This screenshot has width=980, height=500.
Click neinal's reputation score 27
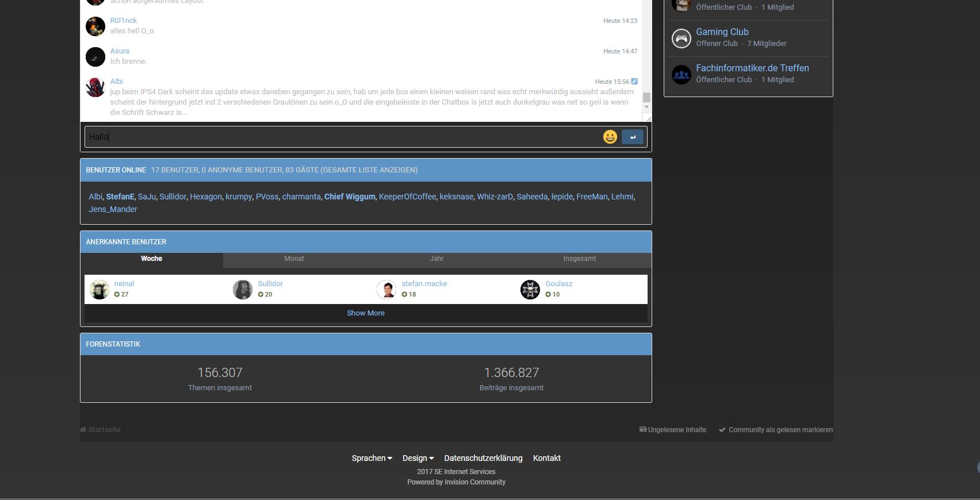pos(121,294)
